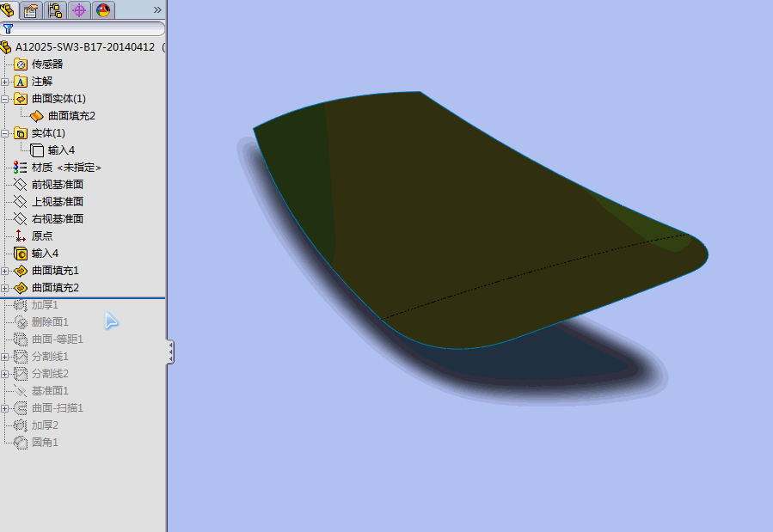Select the part icon for A12025-SW3-B17-20140412
This screenshot has width=773, height=532.
coord(6,47)
